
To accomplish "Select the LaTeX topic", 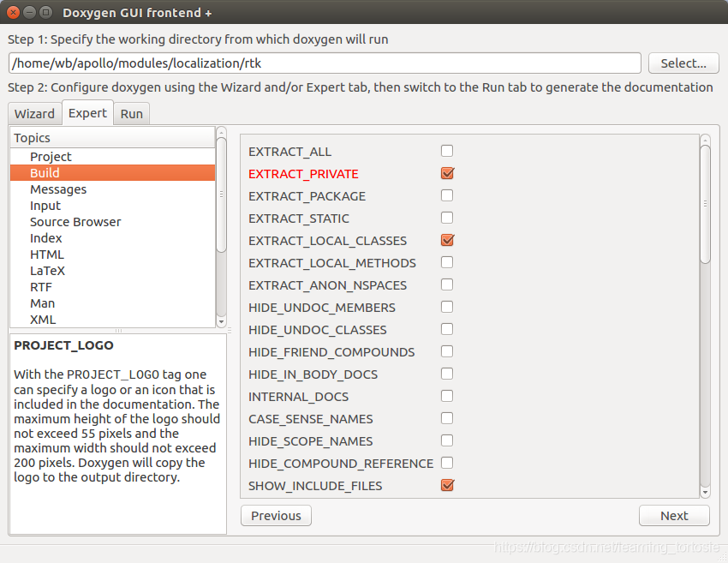I will (x=112, y=270).
